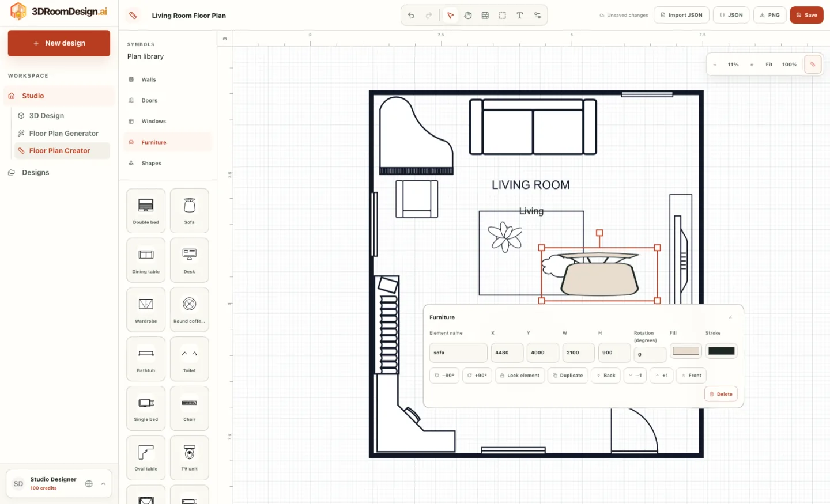The width and height of the screenshot is (830, 504).
Task: Add a Desk symbol
Action: pos(190,260)
